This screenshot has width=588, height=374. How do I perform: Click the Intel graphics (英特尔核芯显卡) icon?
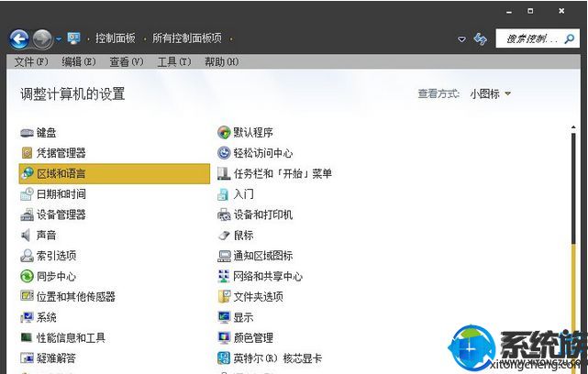(x=224, y=357)
